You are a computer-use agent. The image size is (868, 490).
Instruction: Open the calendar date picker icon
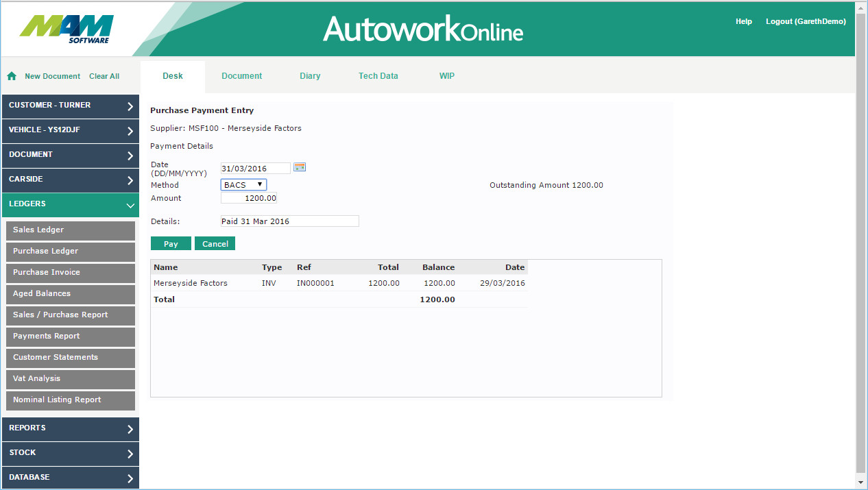coord(299,167)
